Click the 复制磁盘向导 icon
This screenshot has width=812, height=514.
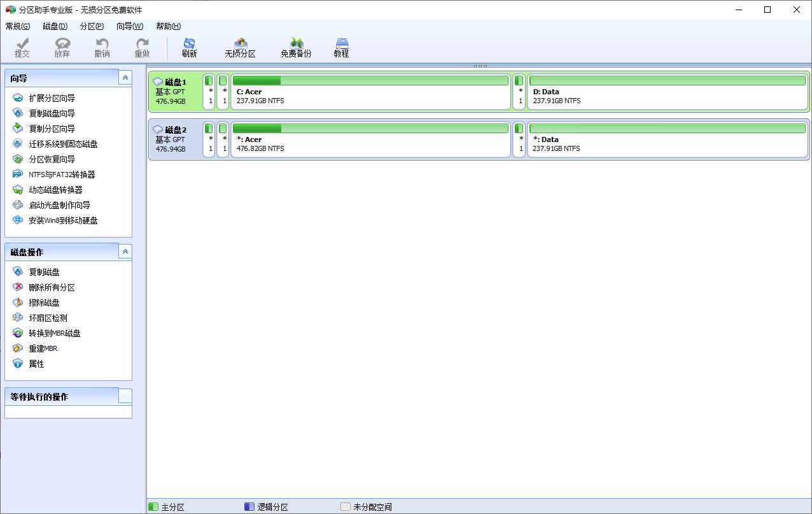[x=18, y=113]
